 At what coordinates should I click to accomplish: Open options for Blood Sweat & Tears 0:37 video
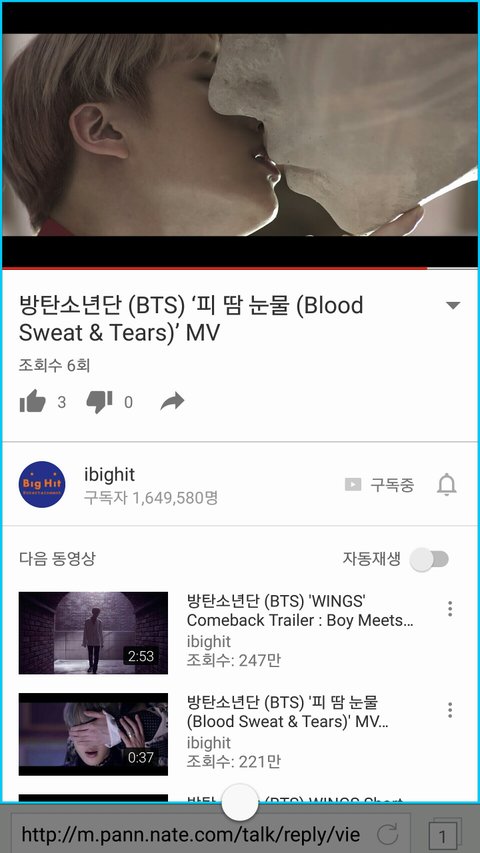pos(450,710)
